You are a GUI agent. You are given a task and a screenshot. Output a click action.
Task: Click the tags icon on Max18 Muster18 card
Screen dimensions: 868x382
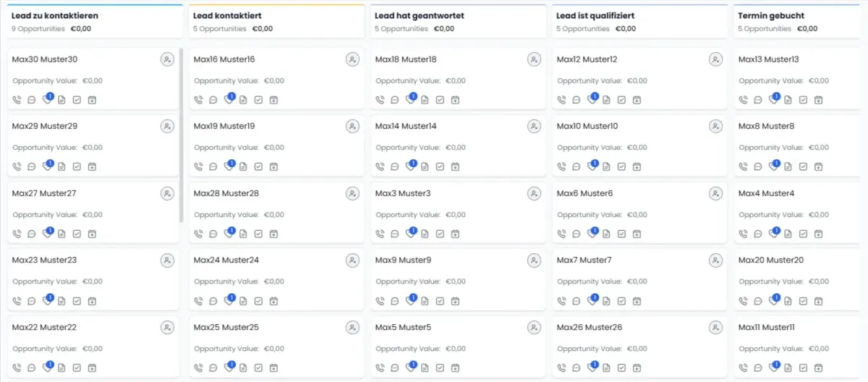410,100
